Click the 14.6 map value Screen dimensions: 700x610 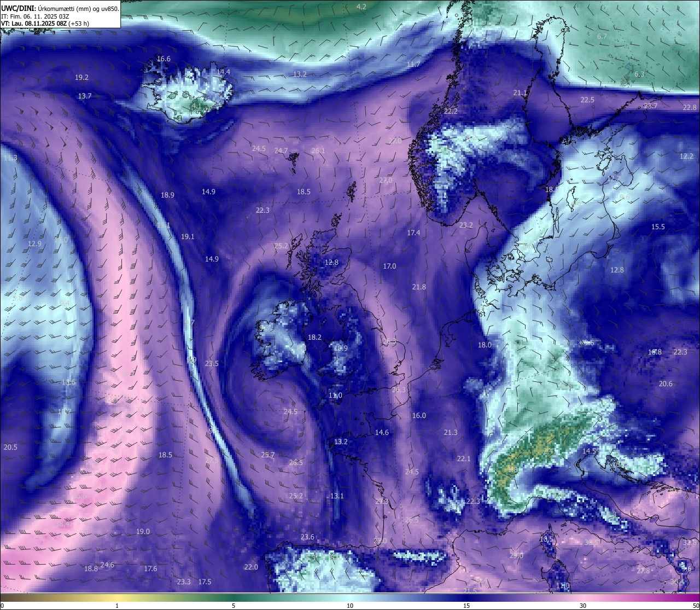pos(382,432)
